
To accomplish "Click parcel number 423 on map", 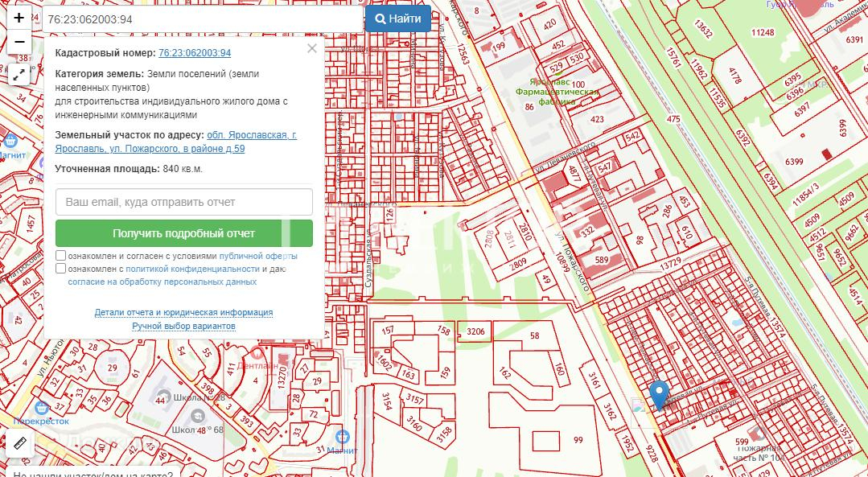I will pyautogui.click(x=598, y=120).
